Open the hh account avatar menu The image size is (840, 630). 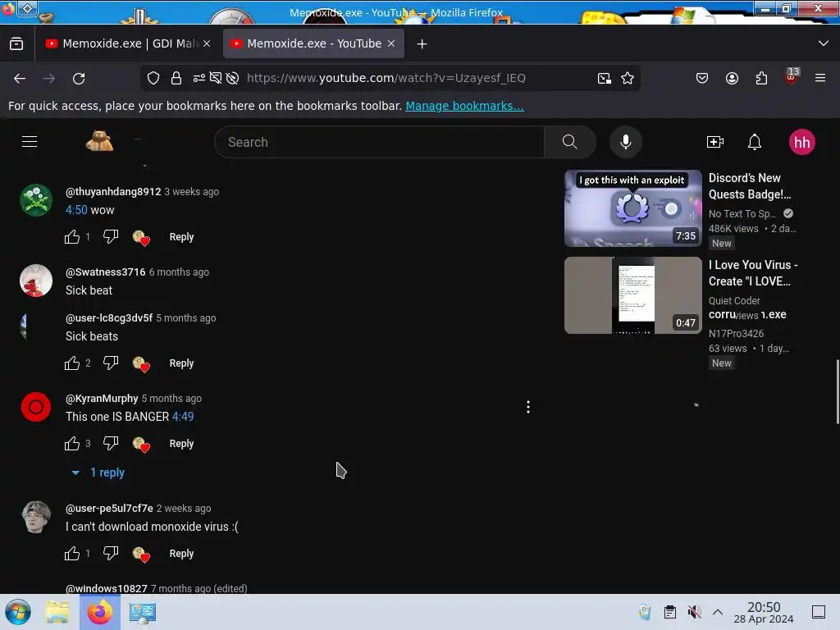(802, 142)
